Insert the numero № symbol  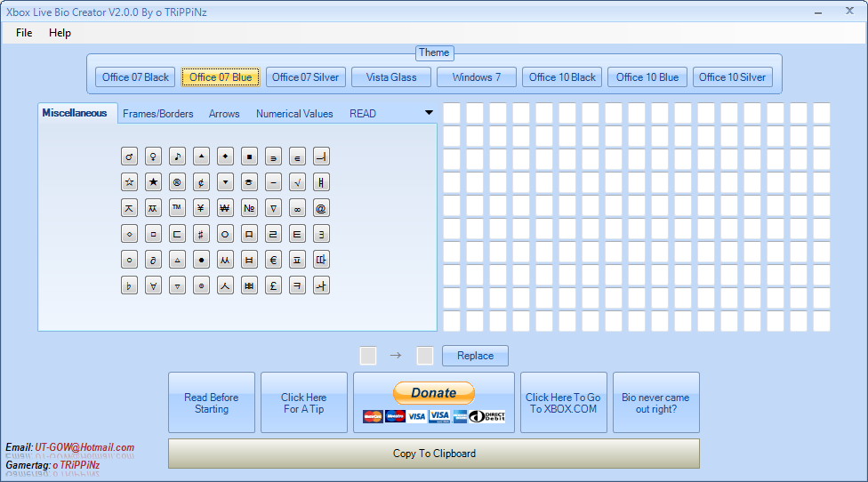point(249,208)
